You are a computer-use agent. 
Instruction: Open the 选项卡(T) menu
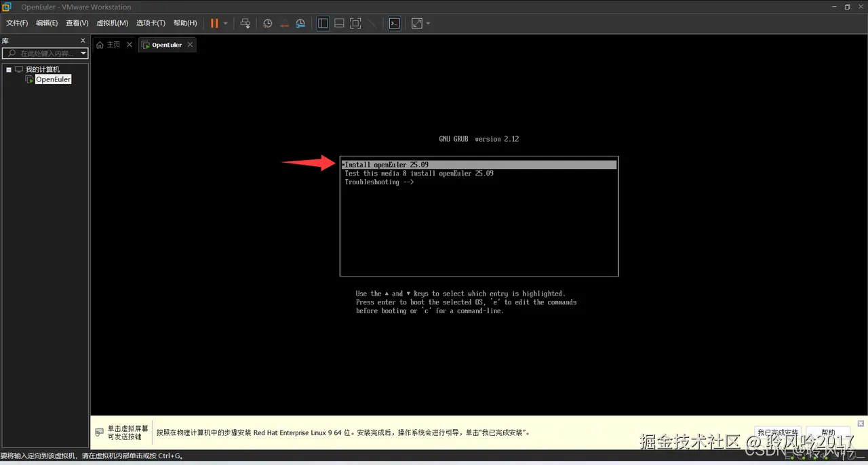tap(151, 23)
